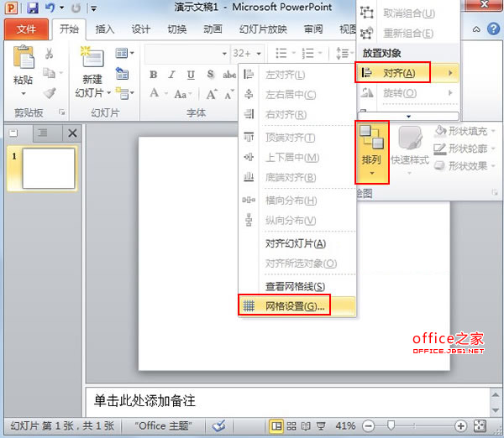
Task: Toggle italic formatting
Action: click(172, 74)
